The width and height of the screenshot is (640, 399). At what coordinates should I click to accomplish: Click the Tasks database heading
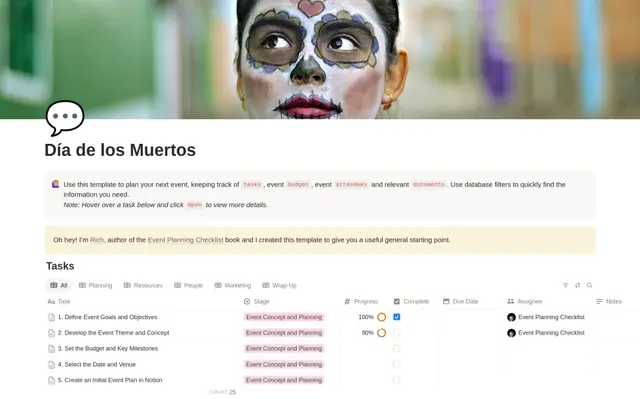click(x=60, y=266)
